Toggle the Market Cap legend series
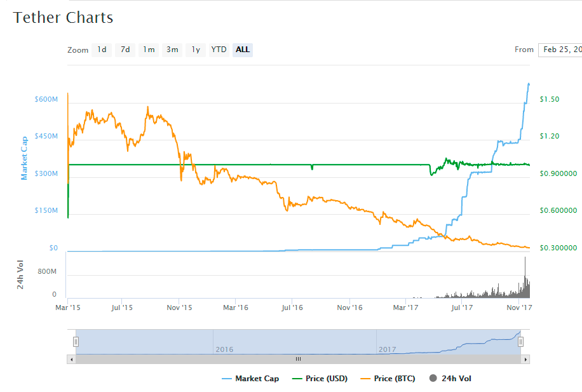Viewport: 582px width, 392px height. 250,379
